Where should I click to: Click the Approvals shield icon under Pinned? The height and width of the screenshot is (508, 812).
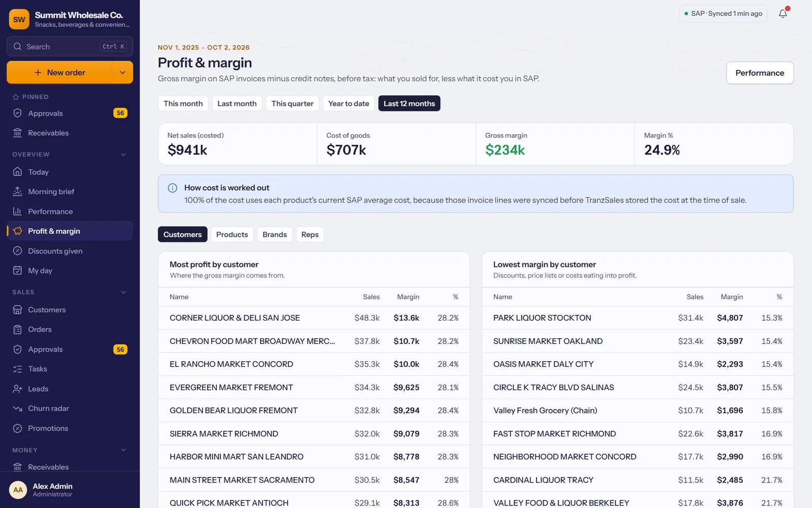(18, 113)
